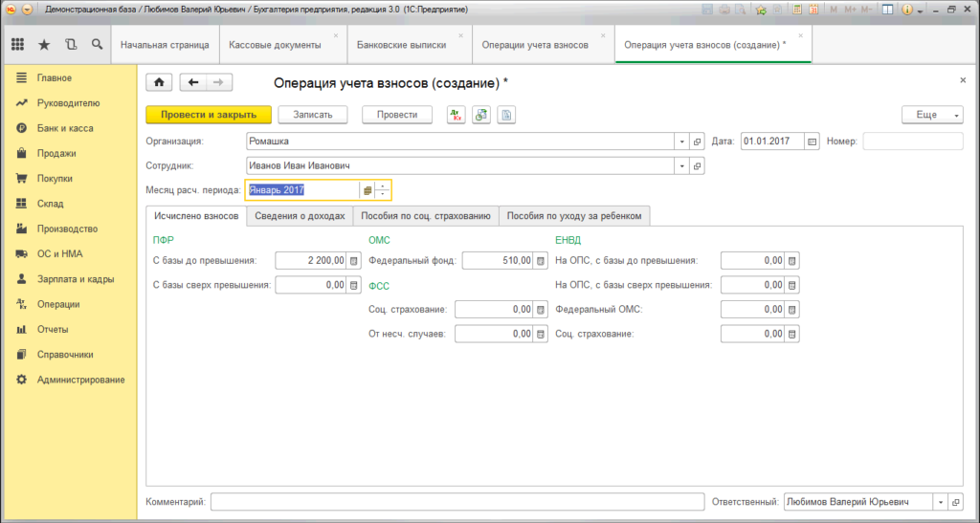Viewport: 980px width, 523px height.
Task: Show Дт/Кт postings icon
Action: tap(456, 115)
